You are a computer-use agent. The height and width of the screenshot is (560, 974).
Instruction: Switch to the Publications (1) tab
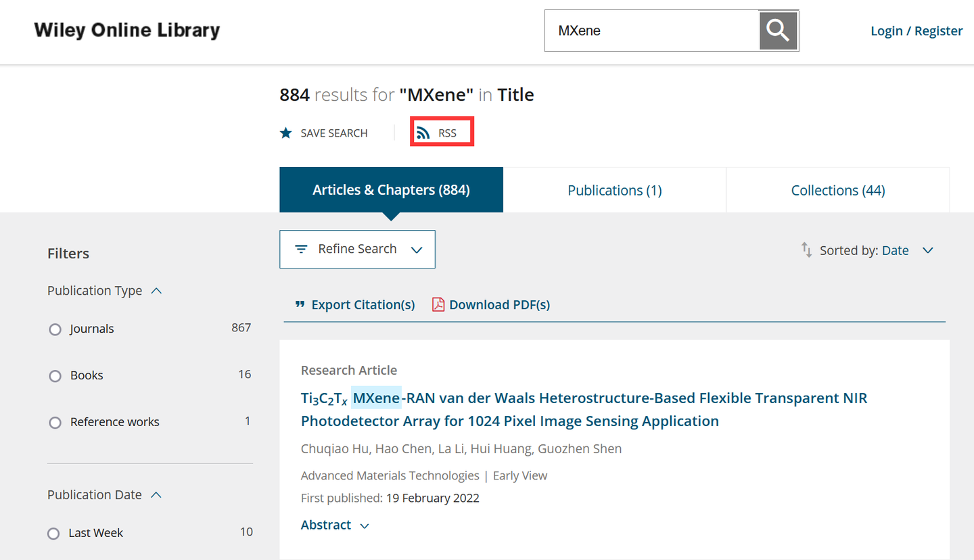point(614,190)
